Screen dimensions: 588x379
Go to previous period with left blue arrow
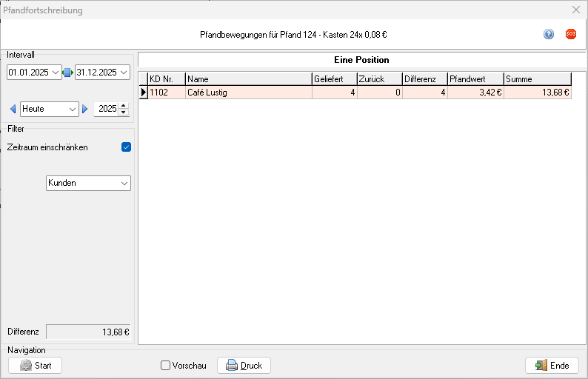13,109
